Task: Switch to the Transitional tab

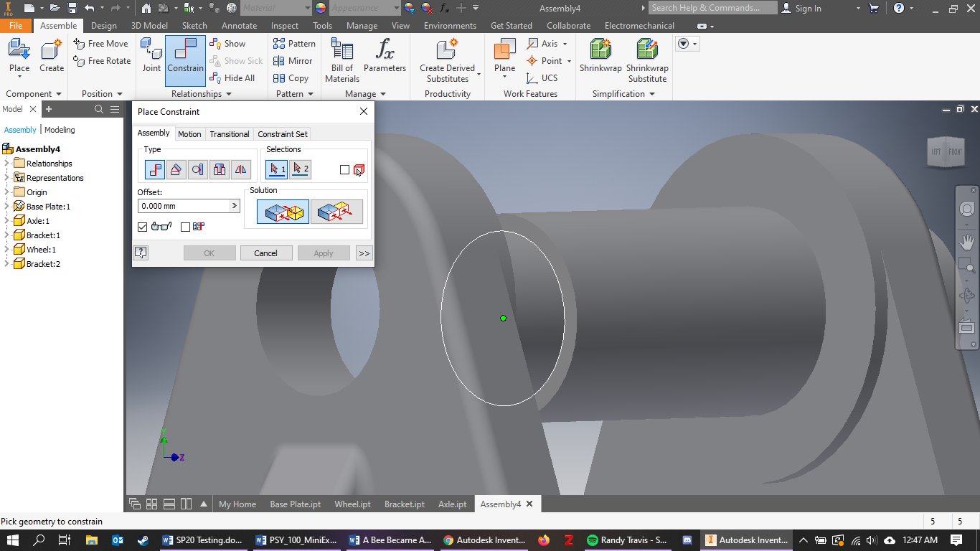Action: tap(230, 134)
